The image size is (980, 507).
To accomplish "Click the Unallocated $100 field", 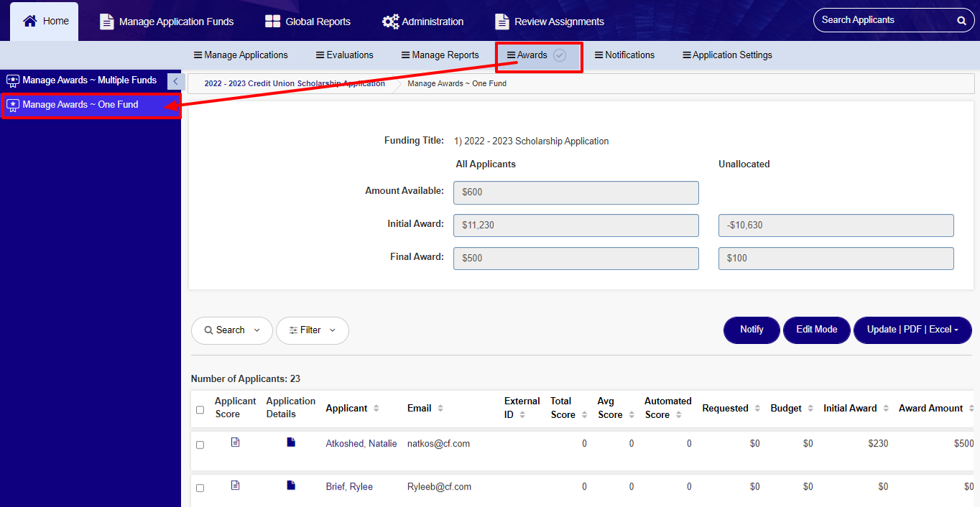I will click(836, 259).
